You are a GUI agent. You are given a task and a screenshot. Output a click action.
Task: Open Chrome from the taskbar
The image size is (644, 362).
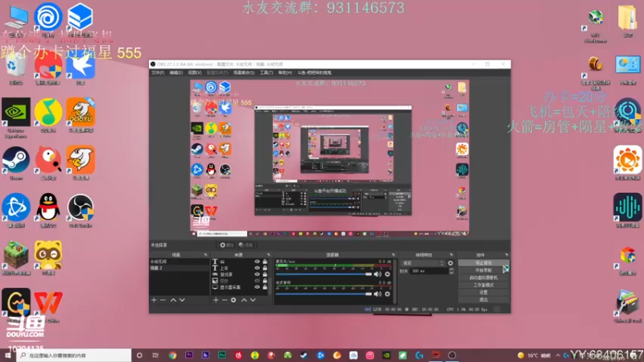172,356
